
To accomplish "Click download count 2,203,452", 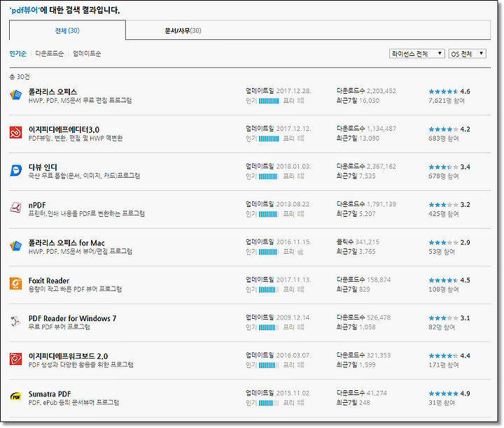I will click(381, 91).
